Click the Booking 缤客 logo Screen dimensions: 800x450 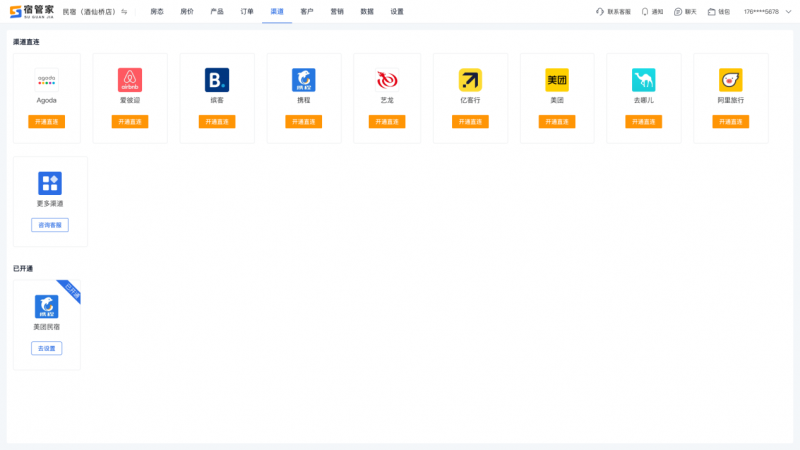point(217,80)
